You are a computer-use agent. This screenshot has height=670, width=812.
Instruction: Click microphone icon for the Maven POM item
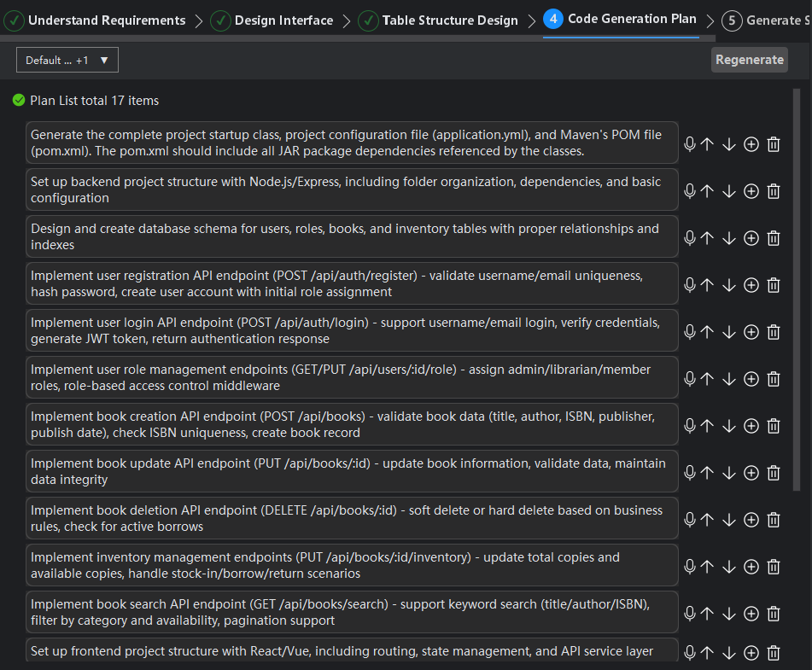tap(690, 144)
